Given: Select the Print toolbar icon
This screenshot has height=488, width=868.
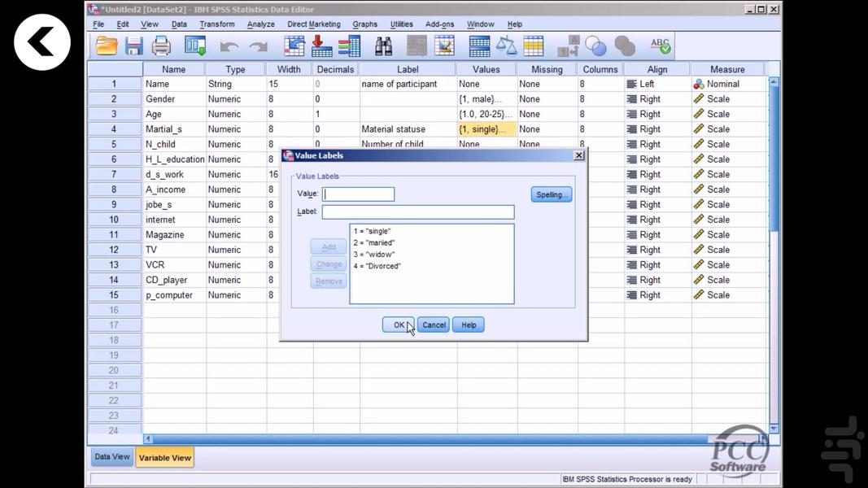Looking at the screenshot, I should point(162,46).
